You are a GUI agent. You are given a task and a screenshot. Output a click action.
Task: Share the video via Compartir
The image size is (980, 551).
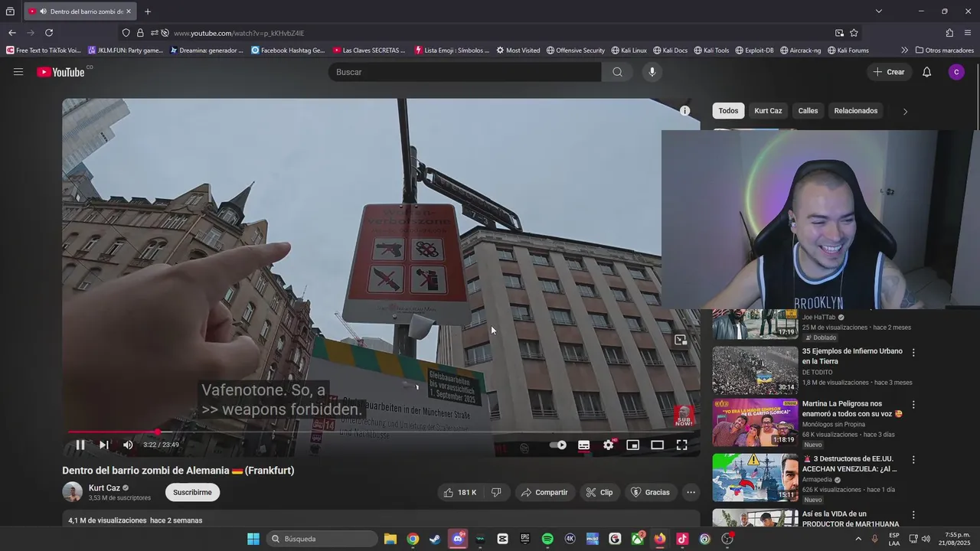[544, 492]
